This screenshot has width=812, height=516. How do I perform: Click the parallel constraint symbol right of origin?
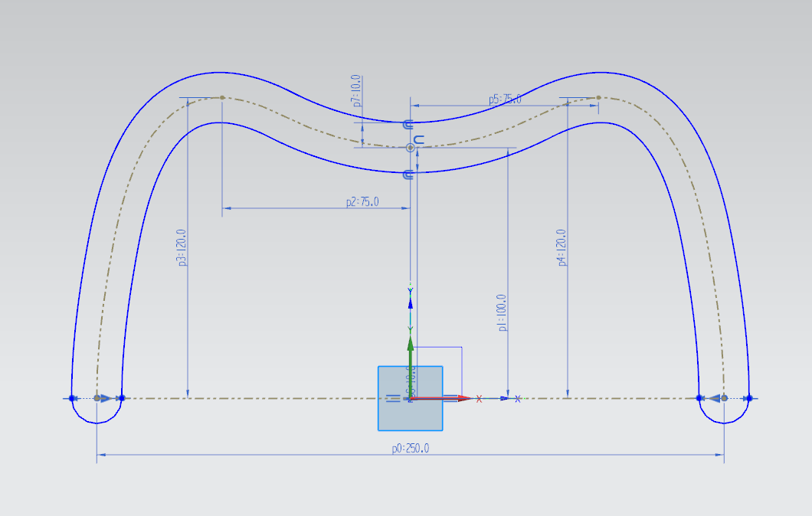pyautogui.click(x=451, y=398)
